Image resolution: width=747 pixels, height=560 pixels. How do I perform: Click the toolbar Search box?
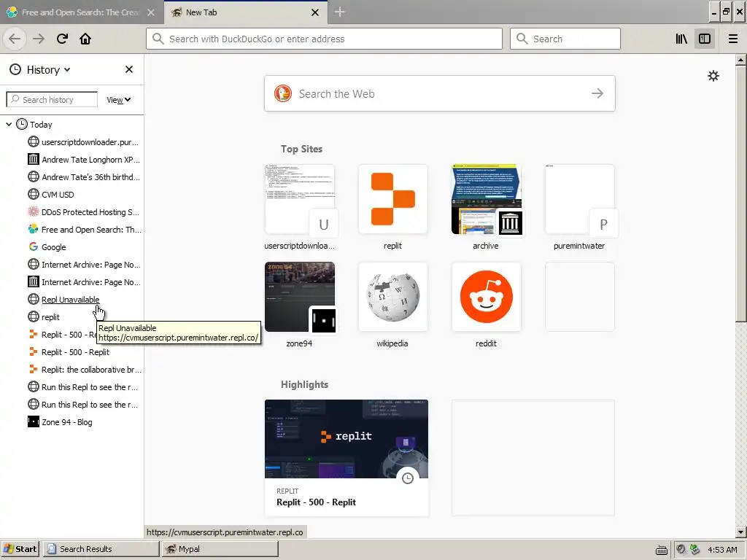click(565, 39)
